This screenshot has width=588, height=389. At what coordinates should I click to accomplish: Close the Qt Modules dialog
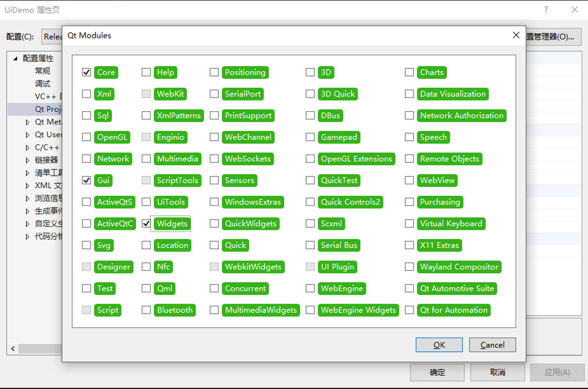[516, 35]
